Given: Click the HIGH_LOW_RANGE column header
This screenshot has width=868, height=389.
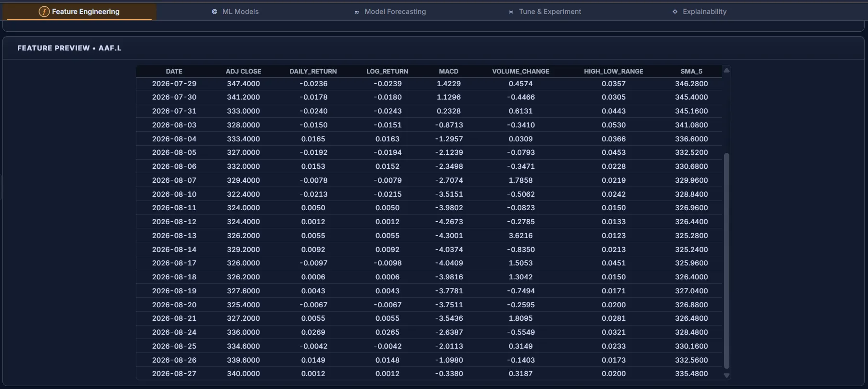Looking at the screenshot, I should tap(614, 71).
